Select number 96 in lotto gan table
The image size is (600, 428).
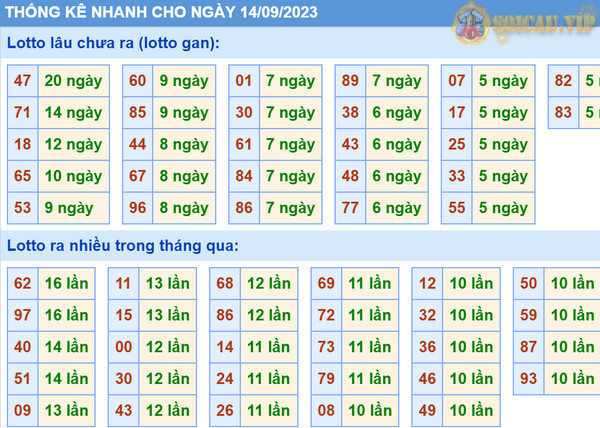137,208
